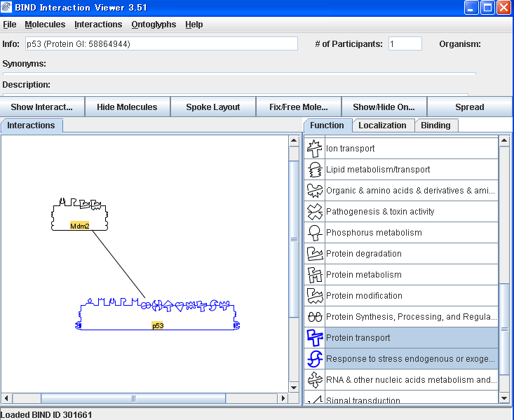Viewport: 514px width, 420px height.
Task: Click the Protein modification glyph icon
Action: tap(314, 295)
